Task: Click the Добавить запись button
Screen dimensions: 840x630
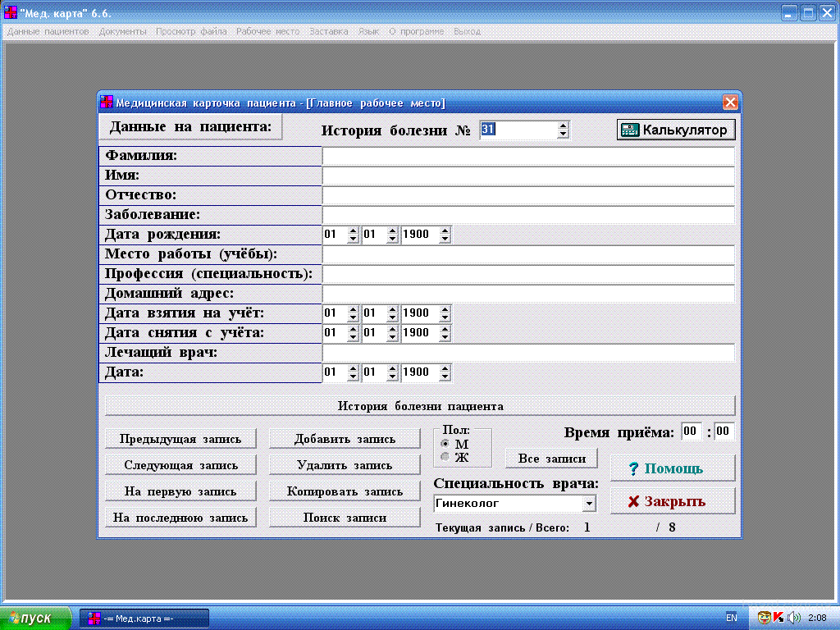Action: [345, 439]
